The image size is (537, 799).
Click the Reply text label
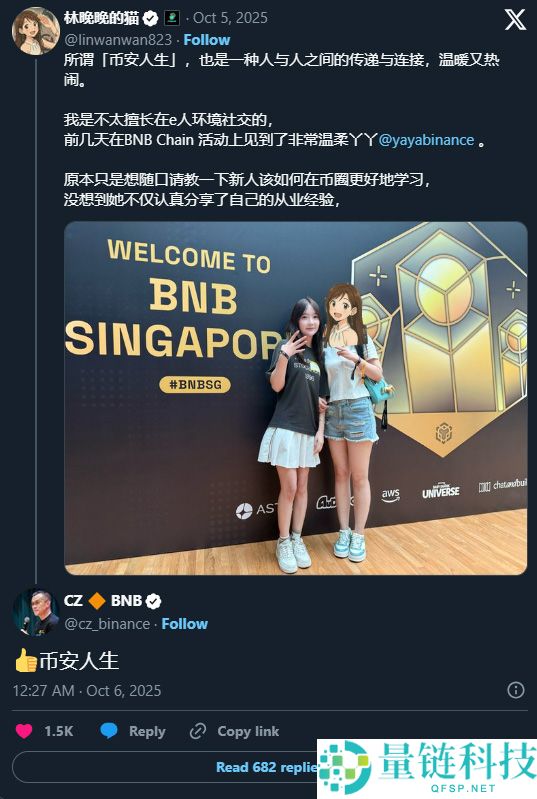point(147,731)
